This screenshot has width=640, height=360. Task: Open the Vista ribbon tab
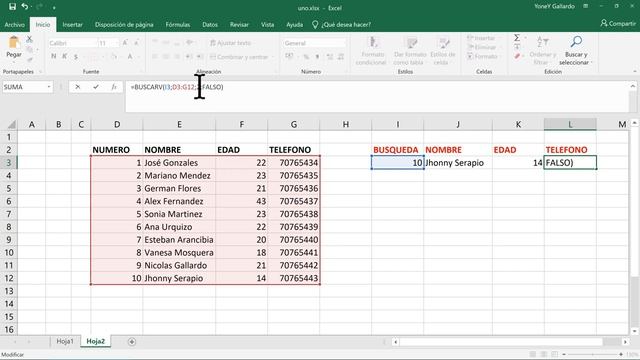pos(267,24)
